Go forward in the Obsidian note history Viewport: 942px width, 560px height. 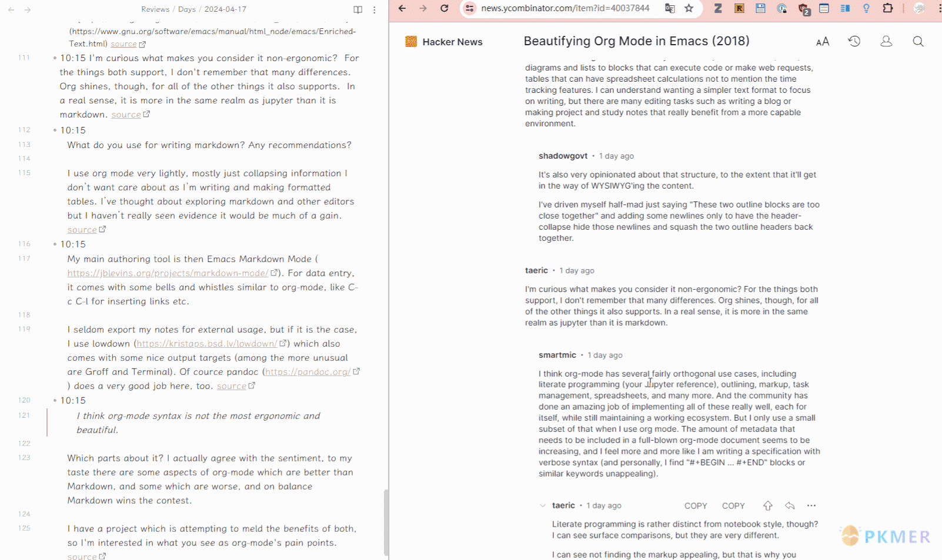28,10
